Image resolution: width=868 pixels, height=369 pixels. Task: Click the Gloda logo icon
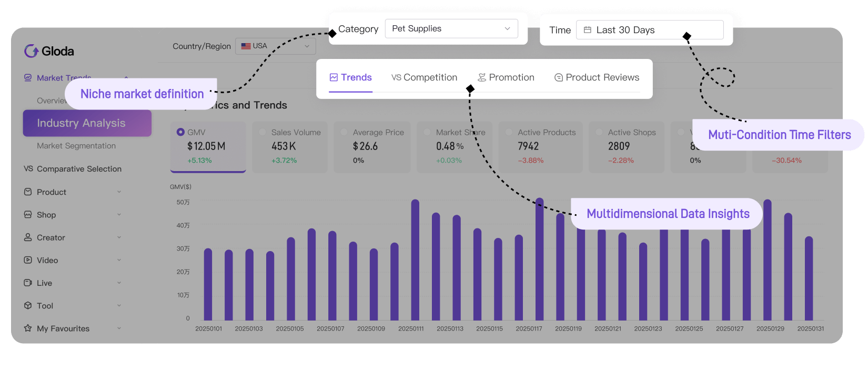[31, 51]
